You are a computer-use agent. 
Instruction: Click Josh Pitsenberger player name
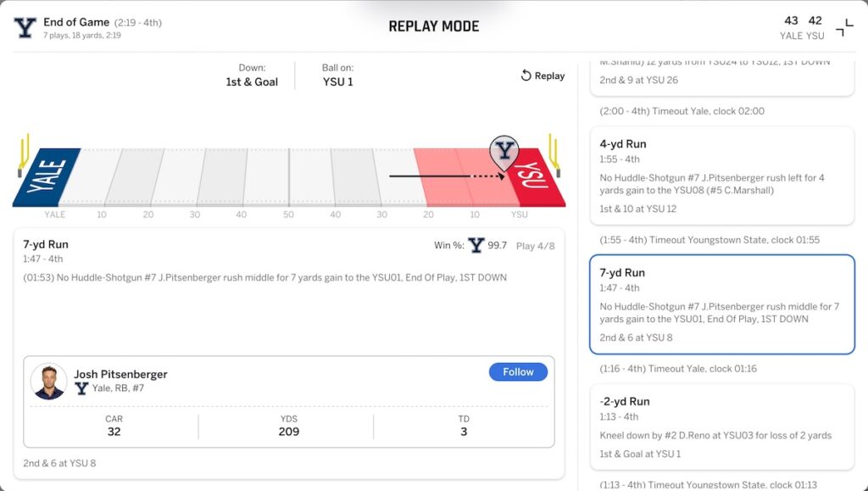[x=120, y=374]
